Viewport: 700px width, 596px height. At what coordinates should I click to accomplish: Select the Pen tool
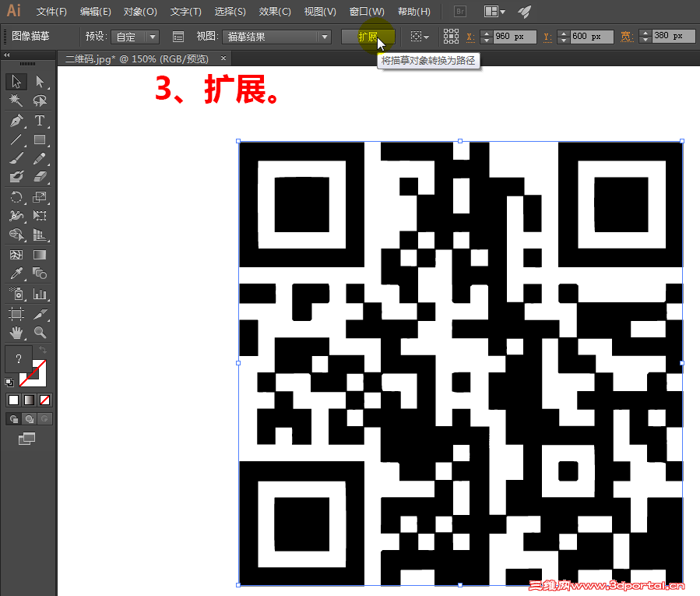click(x=16, y=121)
